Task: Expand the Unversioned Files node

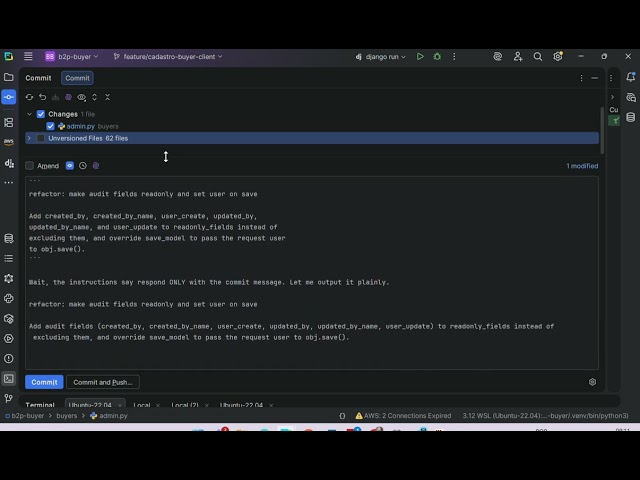Action: 29,138
